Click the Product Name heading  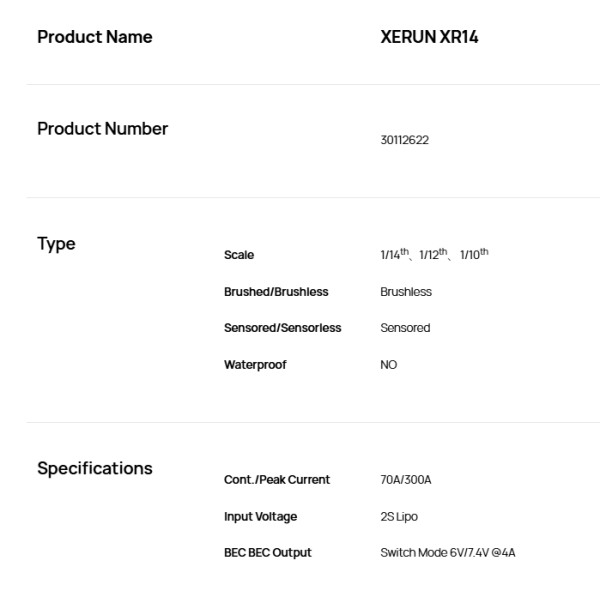point(95,37)
